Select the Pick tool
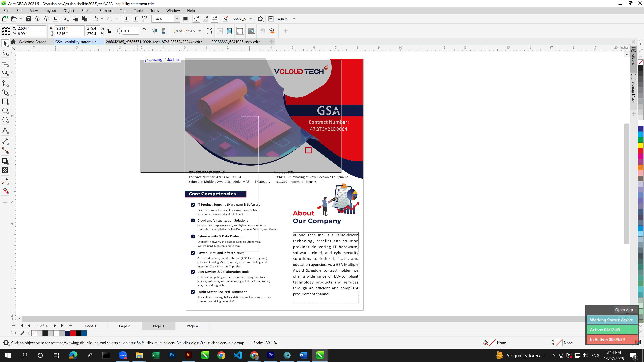 coord(5,43)
